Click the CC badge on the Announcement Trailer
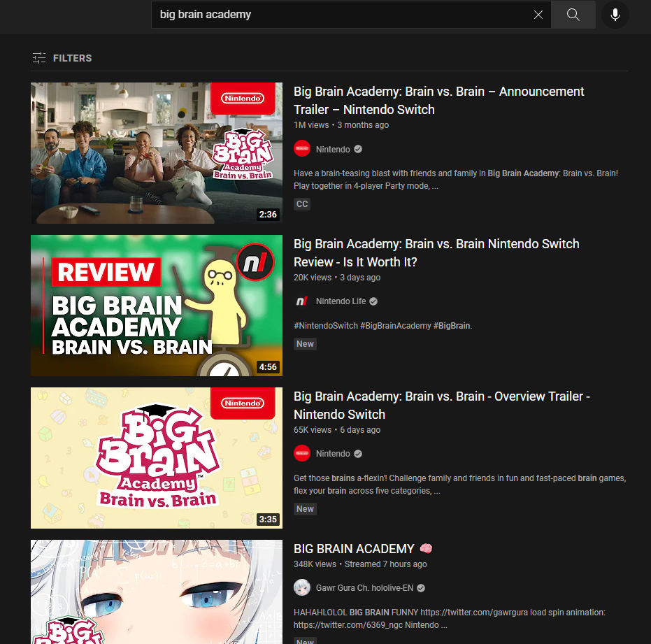Screen dimensions: 651x644 302,204
